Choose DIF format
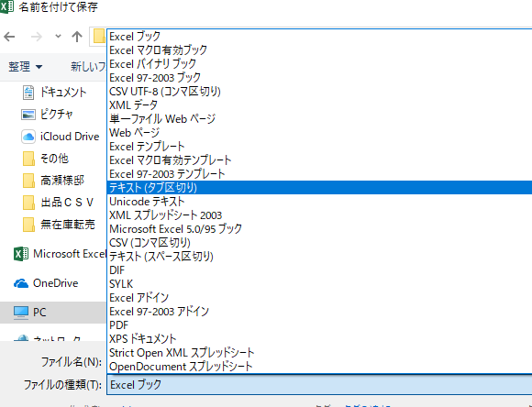This screenshot has height=407, width=532. pyautogui.click(x=319, y=270)
